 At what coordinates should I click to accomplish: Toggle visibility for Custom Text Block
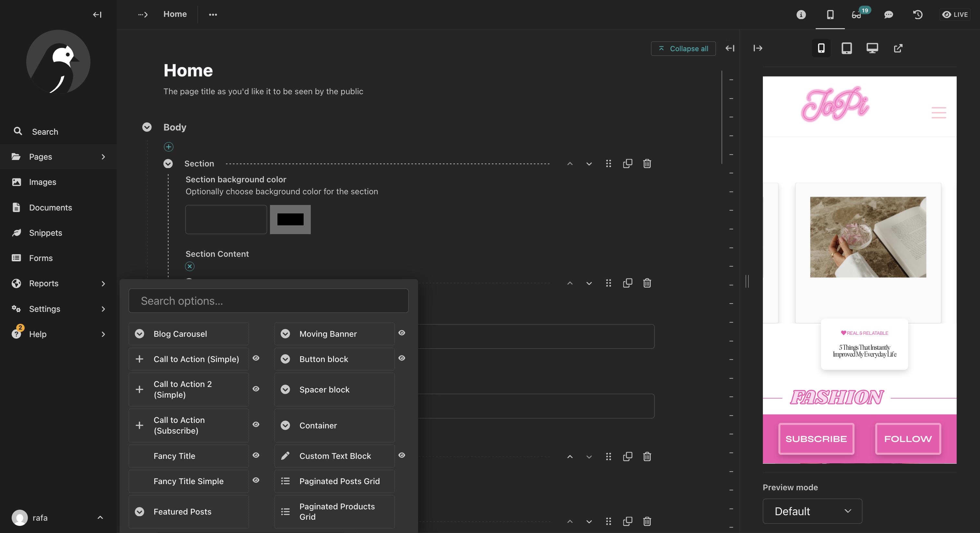tap(402, 455)
